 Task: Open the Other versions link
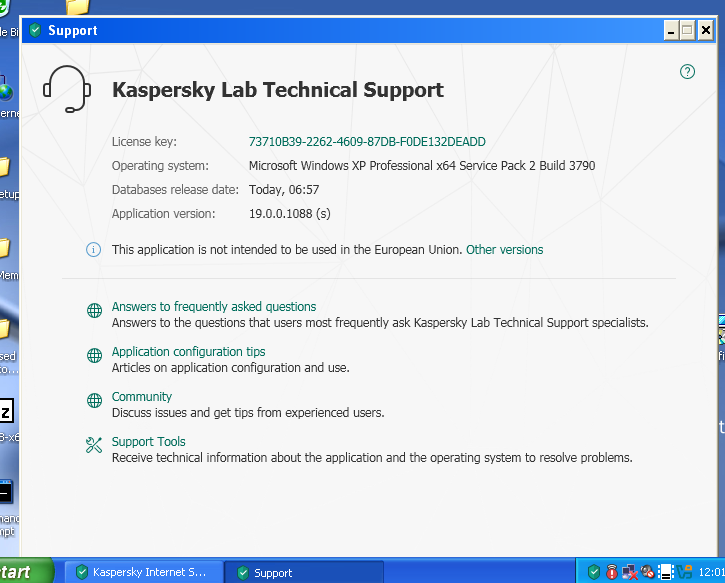pyautogui.click(x=504, y=250)
